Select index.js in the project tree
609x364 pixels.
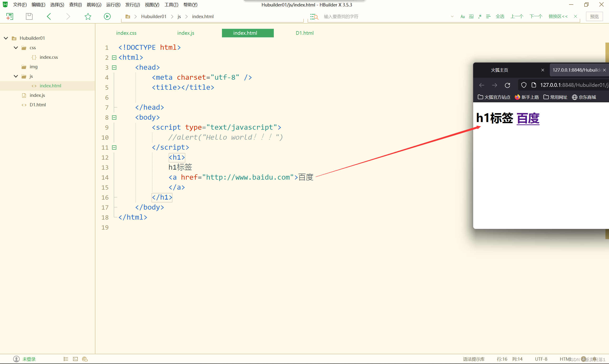(x=37, y=95)
